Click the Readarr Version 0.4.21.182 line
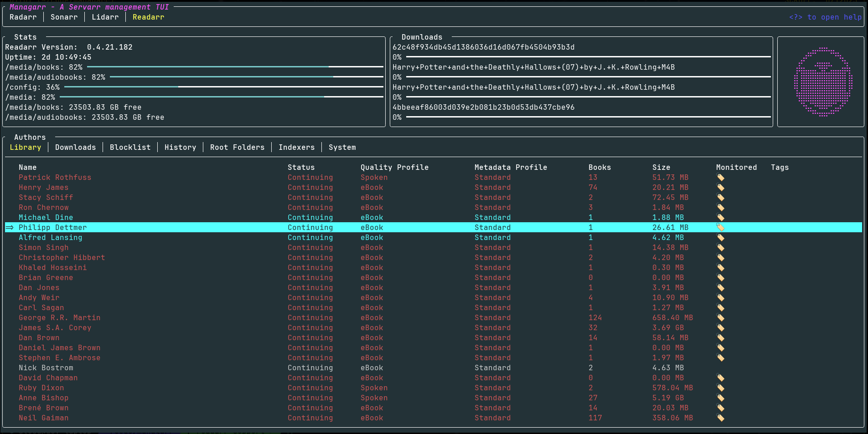Viewport: 868px width, 434px height. click(x=69, y=47)
